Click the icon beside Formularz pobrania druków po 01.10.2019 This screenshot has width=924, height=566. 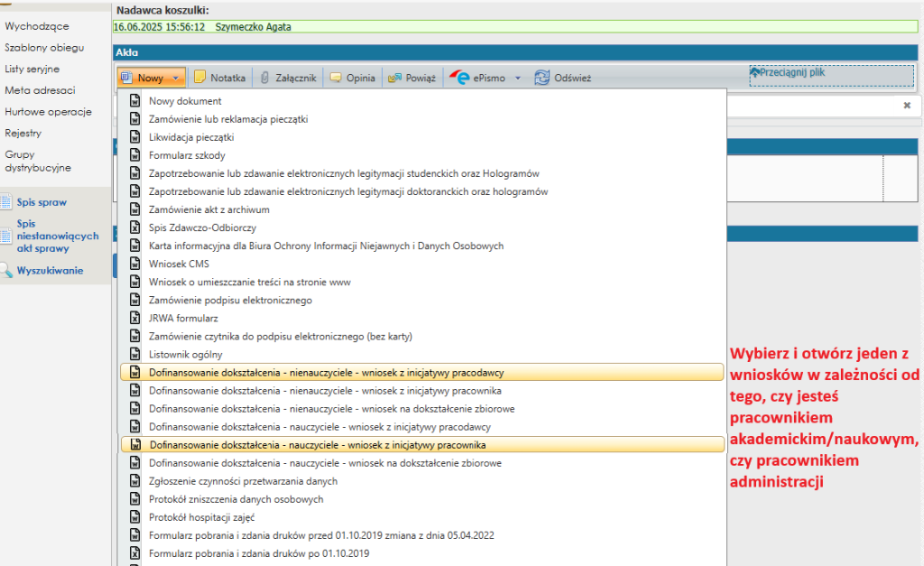[135, 553]
